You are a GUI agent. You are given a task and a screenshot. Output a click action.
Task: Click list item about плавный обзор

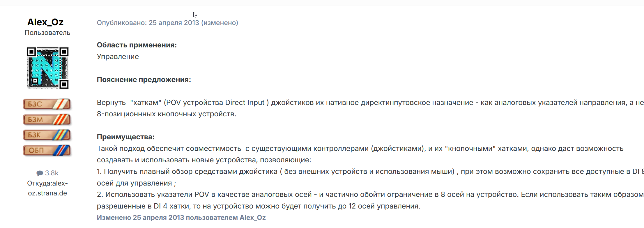point(370,177)
